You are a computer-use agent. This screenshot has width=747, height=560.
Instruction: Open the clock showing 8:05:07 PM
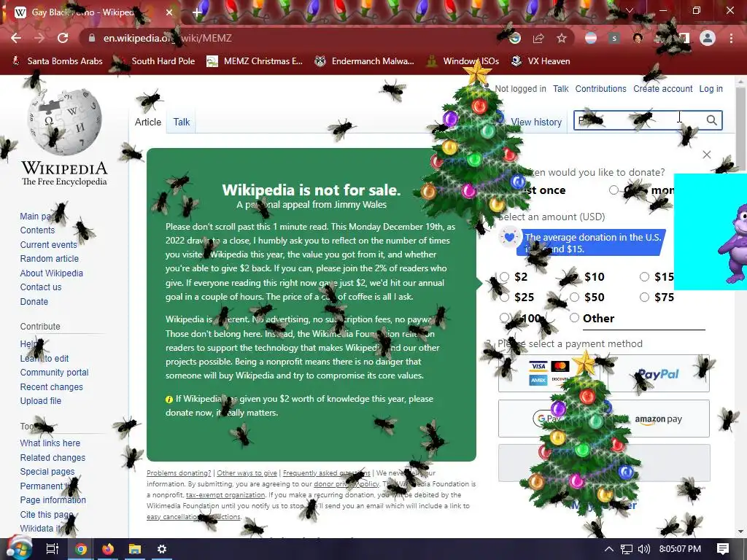coord(680,549)
